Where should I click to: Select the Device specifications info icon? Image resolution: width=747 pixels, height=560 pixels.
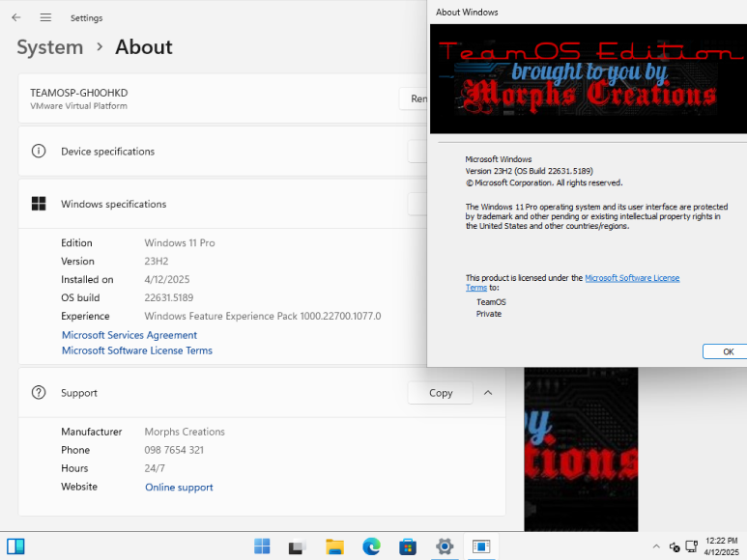pyautogui.click(x=39, y=151)
